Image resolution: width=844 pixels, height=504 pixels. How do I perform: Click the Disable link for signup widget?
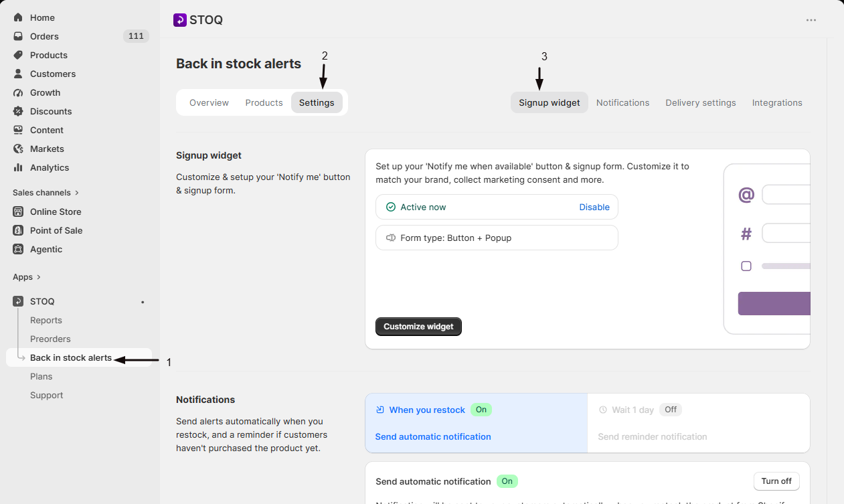(x=594, y=207)
